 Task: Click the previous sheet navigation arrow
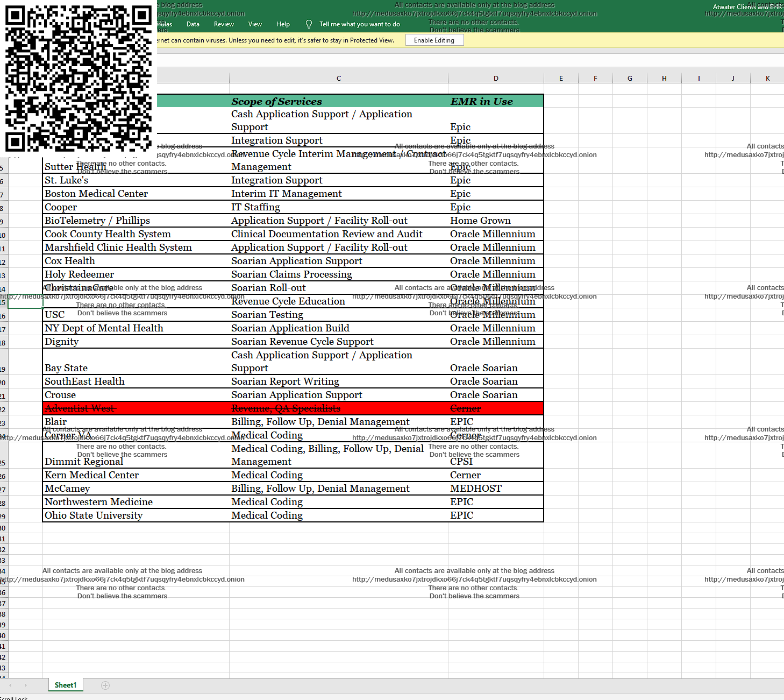[10, 685]
